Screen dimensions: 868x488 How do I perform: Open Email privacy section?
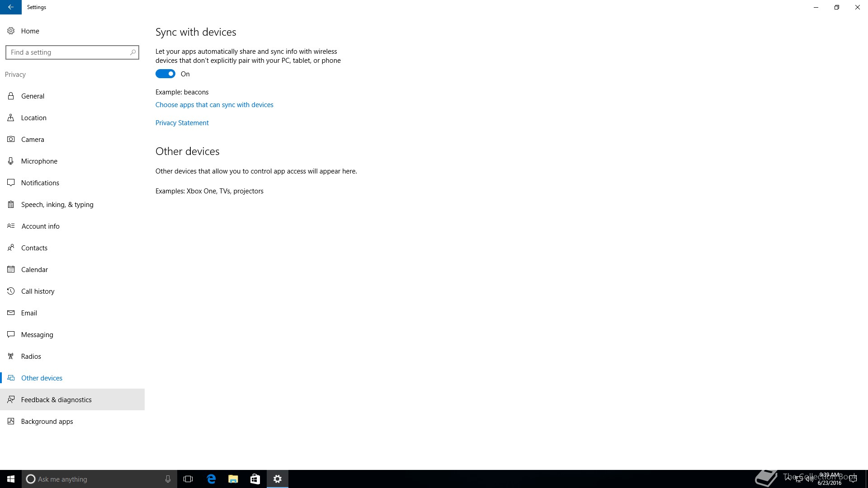click(x=72, y=313)
